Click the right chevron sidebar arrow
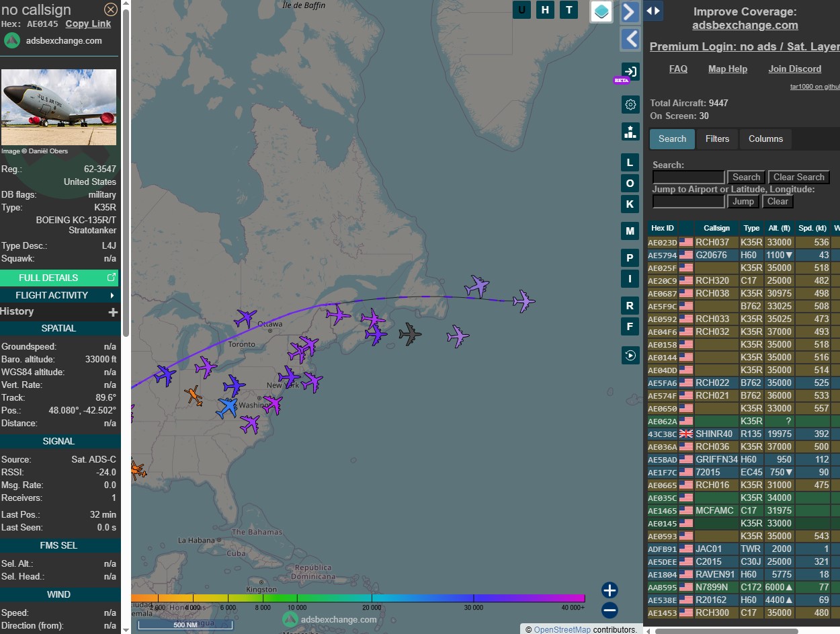This screenshot has width=840, height=634. pyautogui.click(x=630, y=12)
